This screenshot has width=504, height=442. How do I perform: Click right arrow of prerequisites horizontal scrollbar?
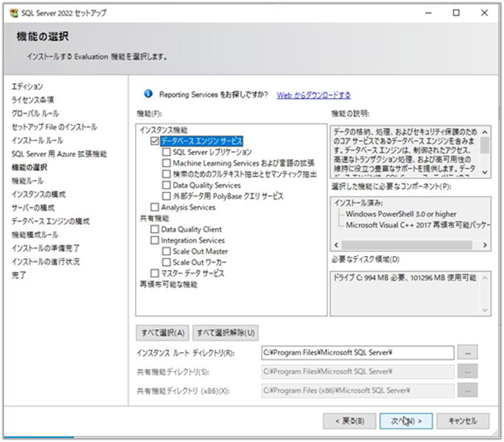coord(485,245)
